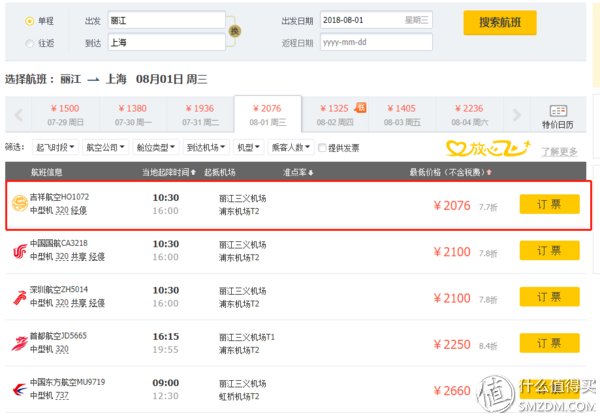Image resolution: width=600 pixels, height=418 pixels.
Task: Sort by lowest price arrow
Action: [489, 173]
